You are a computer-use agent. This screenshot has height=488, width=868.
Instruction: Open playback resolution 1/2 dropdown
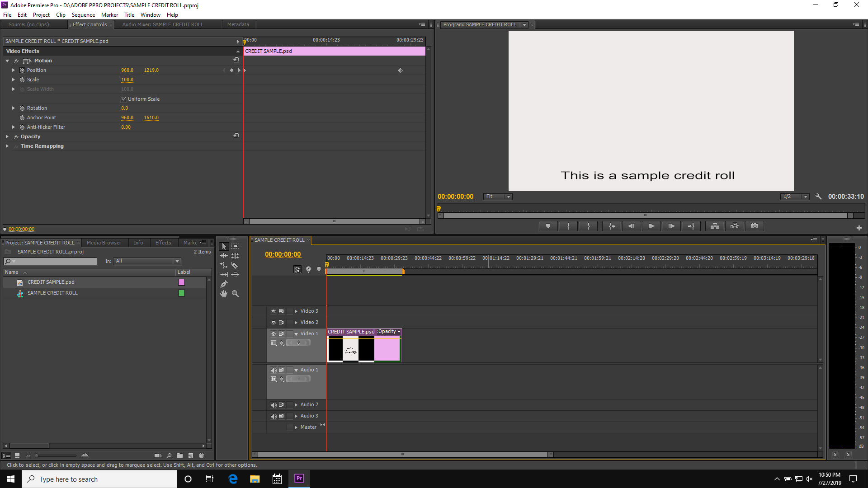795,197
